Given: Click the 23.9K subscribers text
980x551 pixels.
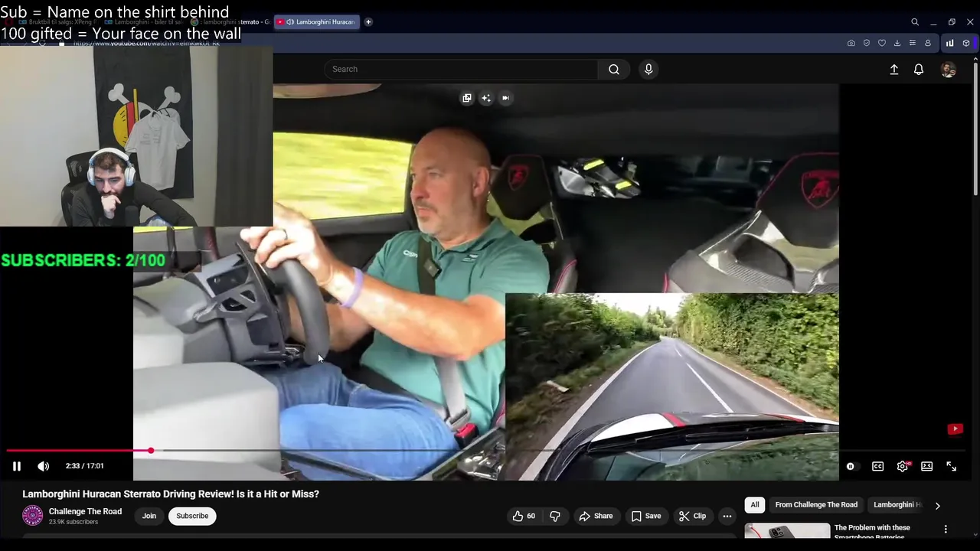Looking at the screenshot, I should [x=73, y=522].
